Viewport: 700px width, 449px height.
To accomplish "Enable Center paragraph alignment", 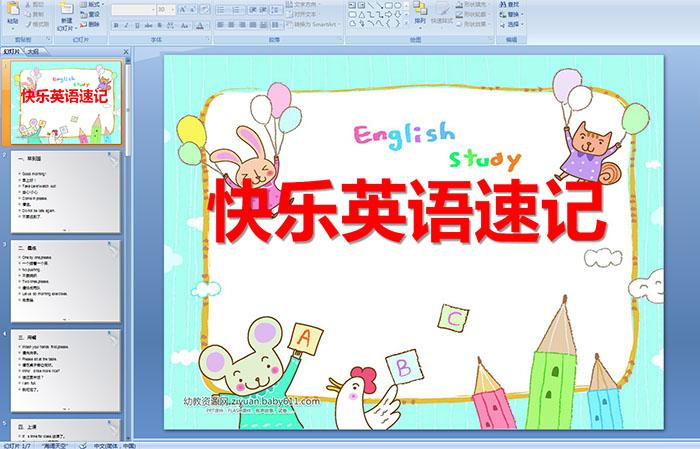I will pos(231,25).
